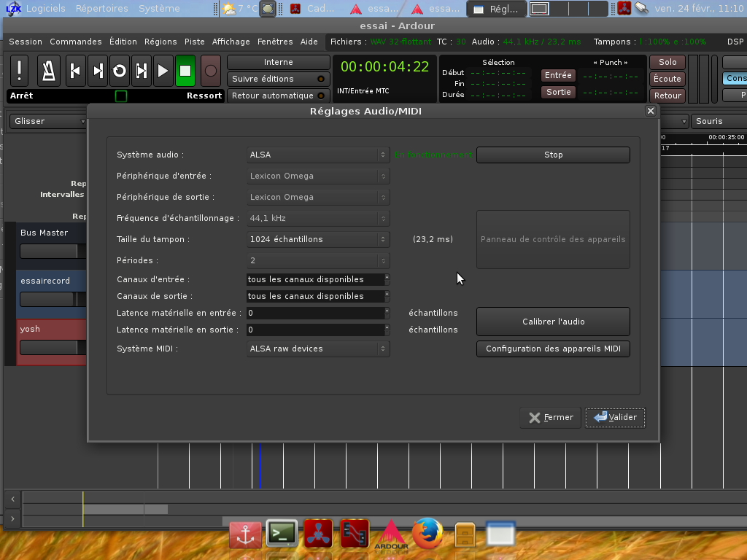Open the Interne sync source dropdown

point(279,63)
